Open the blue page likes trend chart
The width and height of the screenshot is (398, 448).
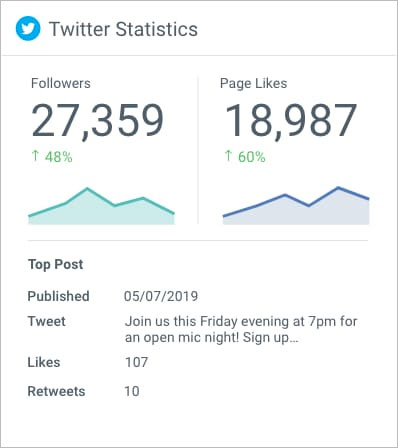[x=296, y=205]
